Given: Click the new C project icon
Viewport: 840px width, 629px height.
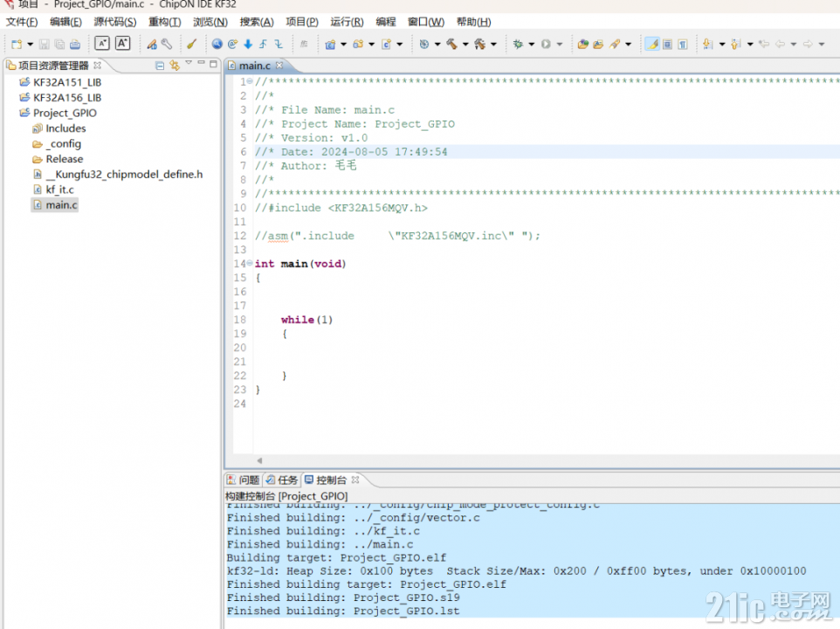Looking at the screenshot, I should point(330,44).
